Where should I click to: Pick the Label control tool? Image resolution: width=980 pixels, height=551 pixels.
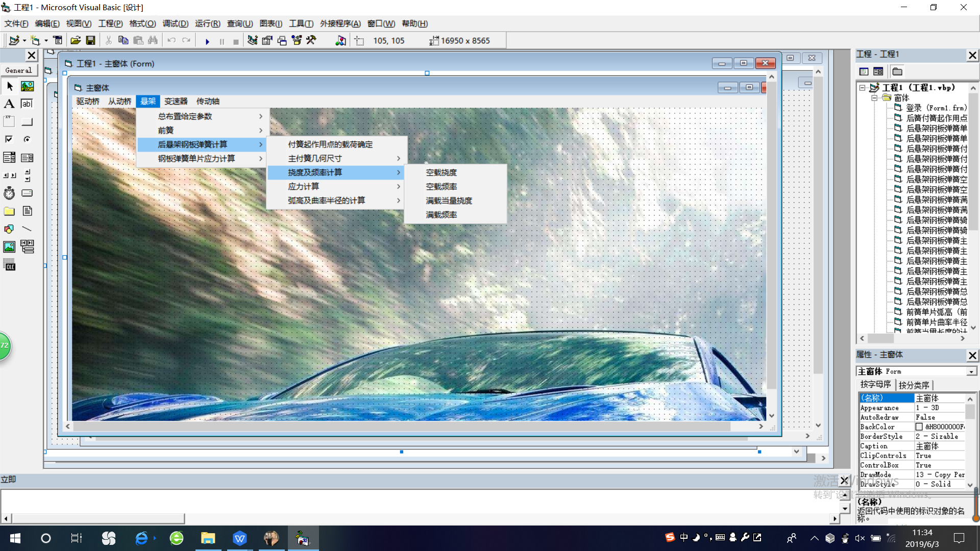click(9, 104)
